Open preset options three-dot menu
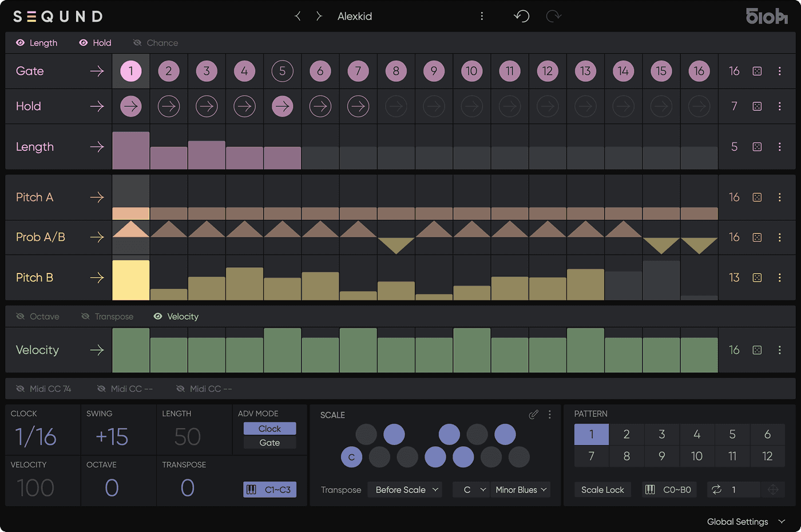Screen dimensions: 801x532 tap(482, 16)
